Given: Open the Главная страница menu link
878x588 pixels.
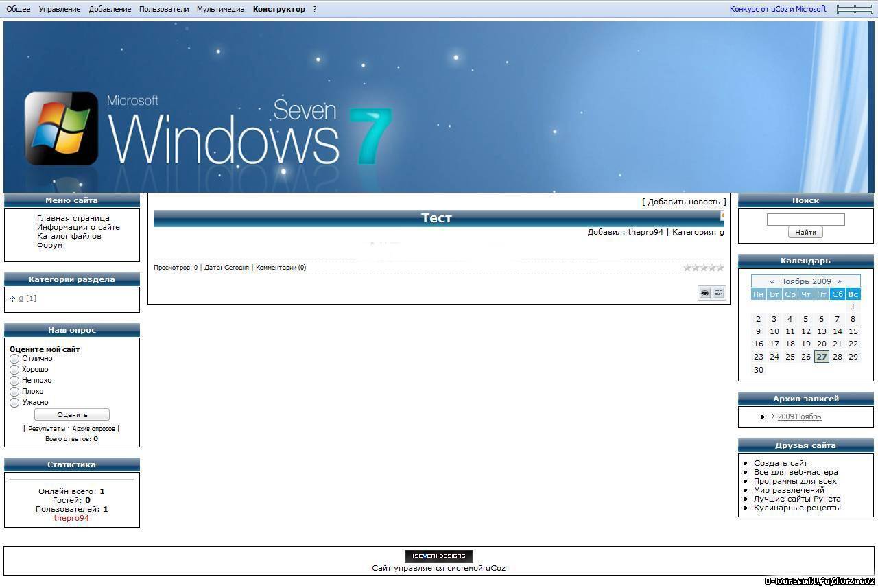Looking at the screenshot, I should (73, 218).
